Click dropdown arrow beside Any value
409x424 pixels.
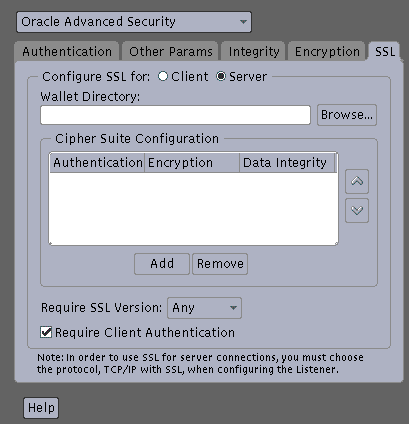point(233,308)
